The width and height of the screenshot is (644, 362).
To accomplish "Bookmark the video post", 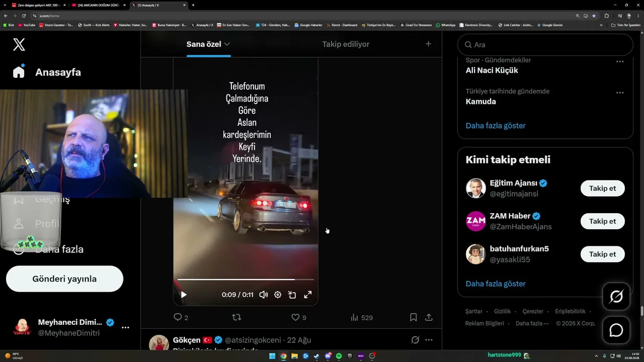I will pos(413,317).
